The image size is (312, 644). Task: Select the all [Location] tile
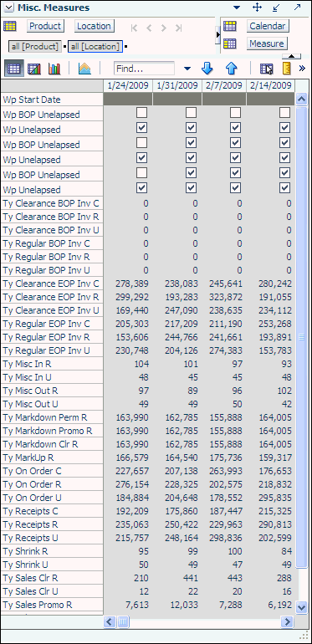tap(95, 46)
